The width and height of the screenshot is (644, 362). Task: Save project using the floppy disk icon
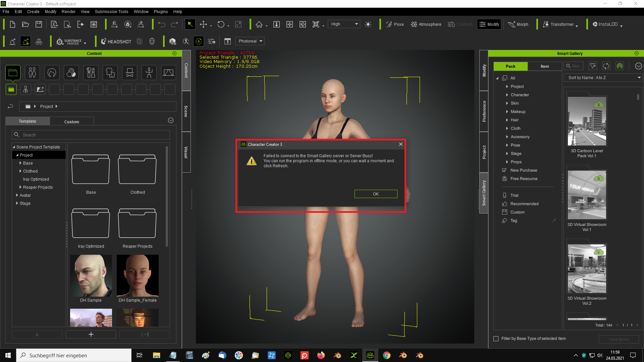39,24
